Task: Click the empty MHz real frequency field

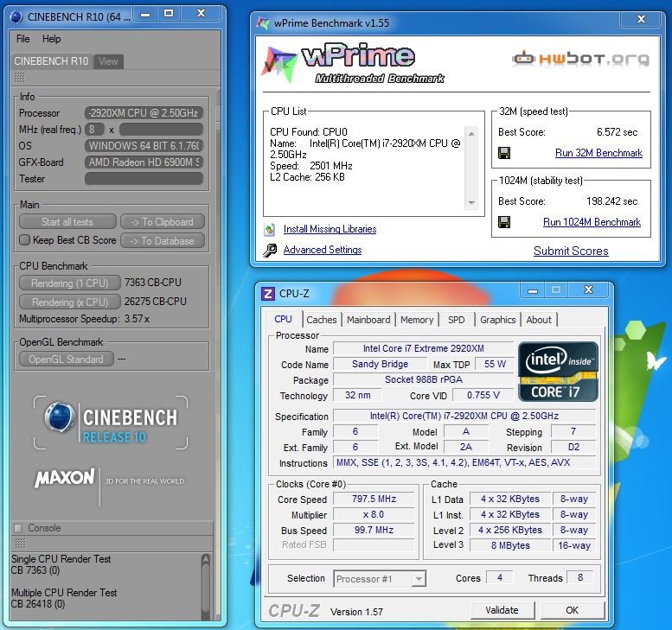Action: click(161, 130)
